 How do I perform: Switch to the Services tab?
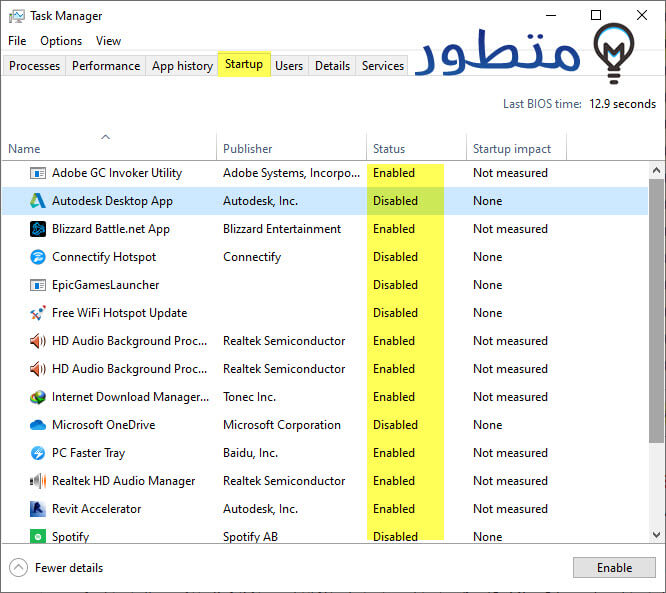click(x=383, y=66)
